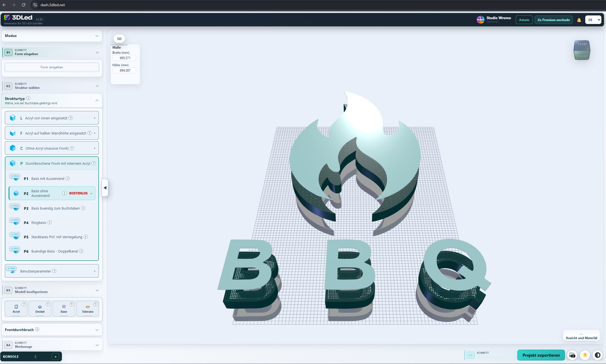Click help icon for P4 Ringbasis
Screen dimensions: 606x364
point(49,223)
